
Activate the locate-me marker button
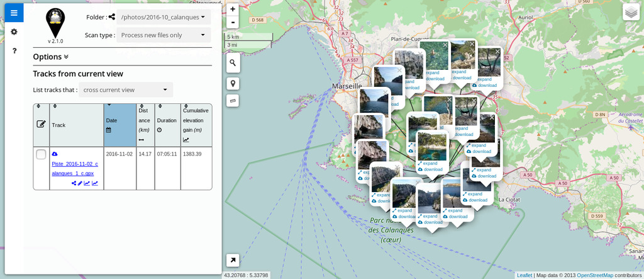point(233,84)
